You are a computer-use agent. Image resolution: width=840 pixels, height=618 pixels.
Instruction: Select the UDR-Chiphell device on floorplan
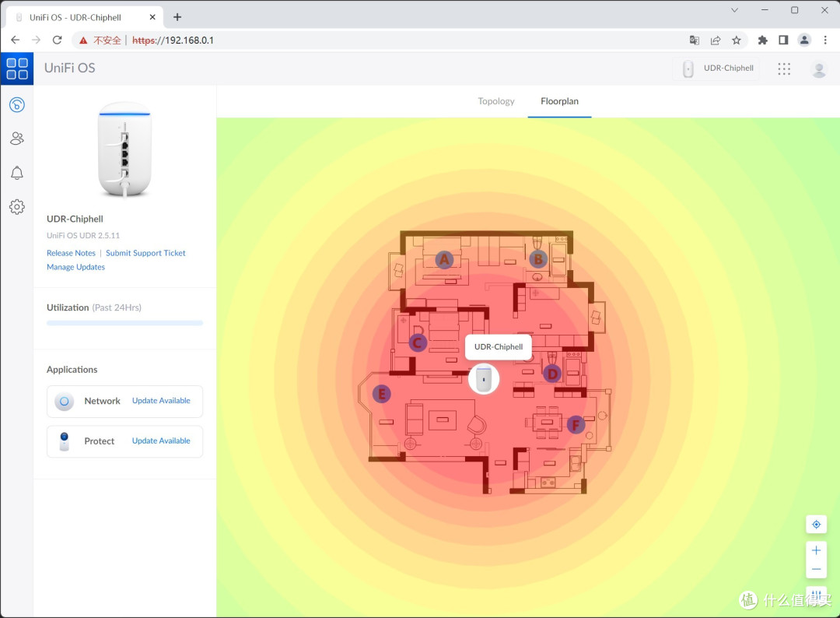pos(483,378)
